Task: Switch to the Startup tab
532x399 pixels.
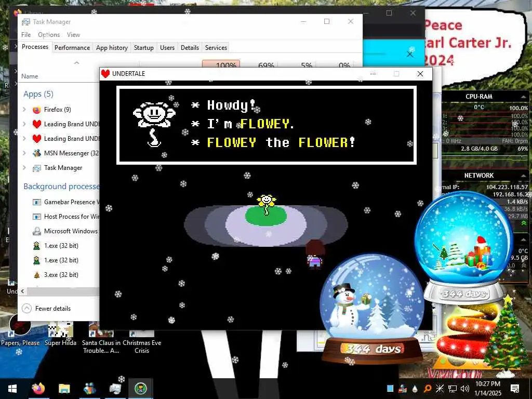Action: (x=144, y=47)
